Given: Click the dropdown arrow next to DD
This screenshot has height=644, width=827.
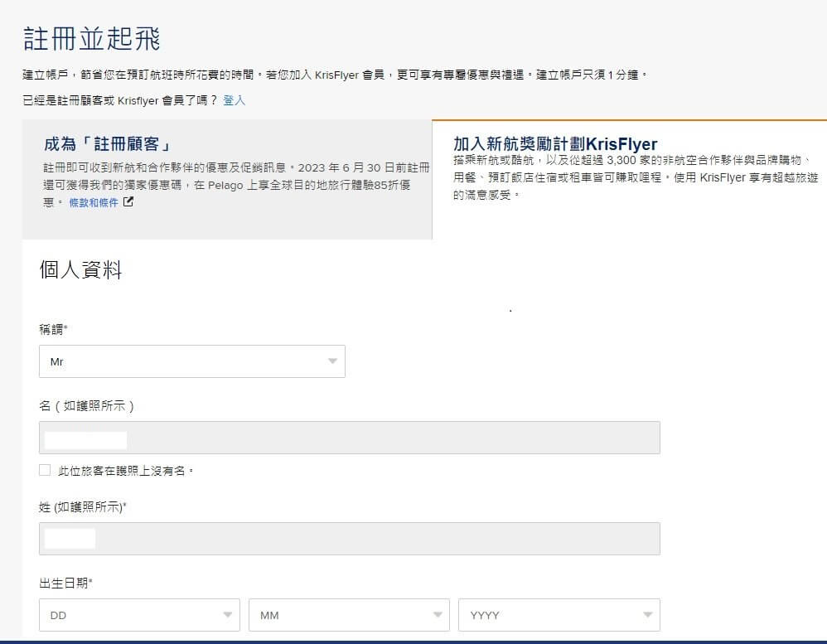Looking at the screenshot, I should pos(228,615).
